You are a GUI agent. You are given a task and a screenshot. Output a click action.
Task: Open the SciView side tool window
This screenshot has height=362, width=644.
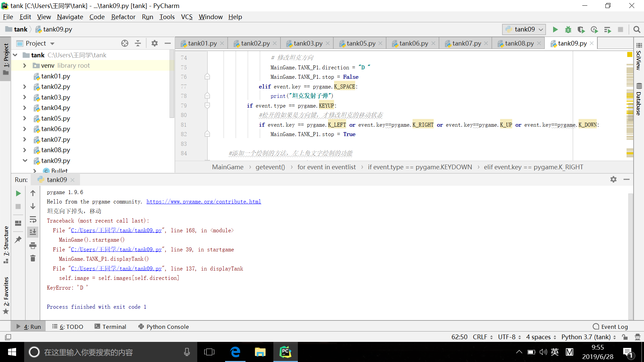pyautogui.click(x=639, y=56)
